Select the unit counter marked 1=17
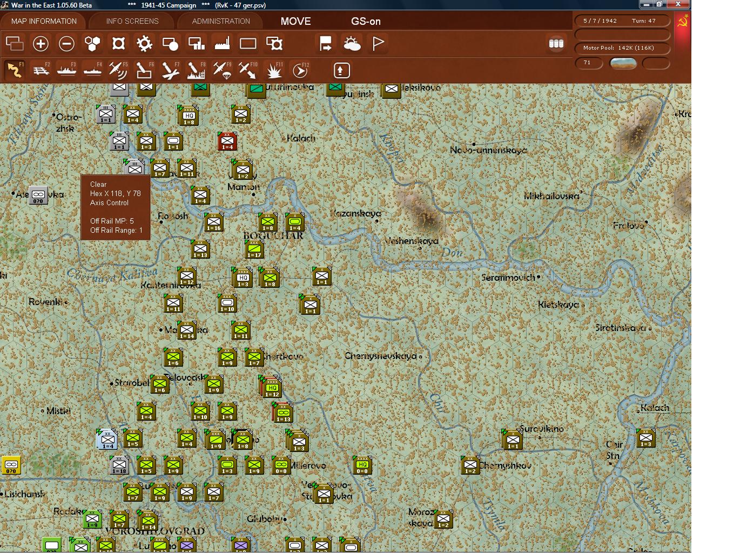This screenshot has width=747, height=560. coord(254,249)
